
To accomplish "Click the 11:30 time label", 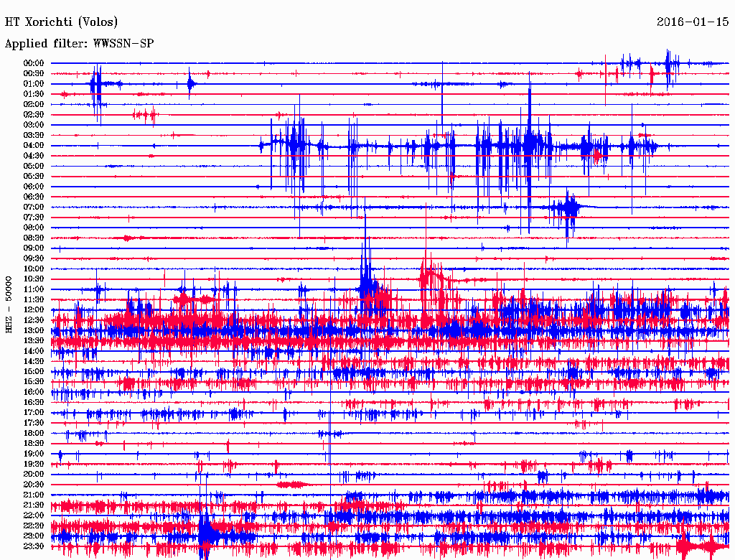I will coord(34,299).
